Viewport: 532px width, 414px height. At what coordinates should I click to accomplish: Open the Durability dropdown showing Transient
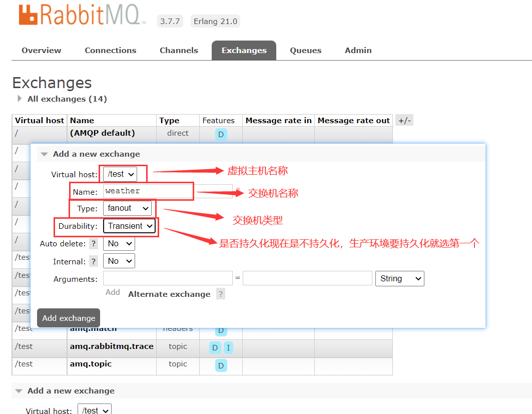click(x=129, y=226)
